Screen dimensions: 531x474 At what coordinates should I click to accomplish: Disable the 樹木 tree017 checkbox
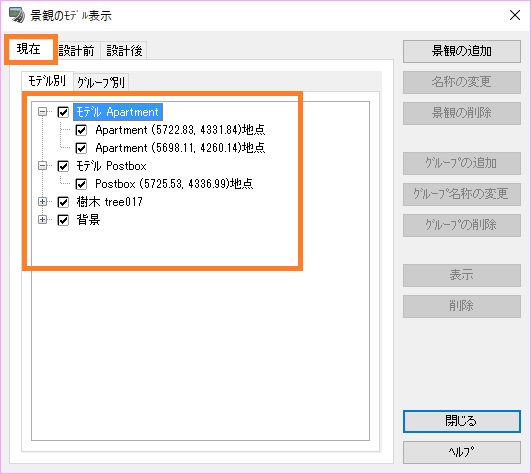click(x=63, y=202)
